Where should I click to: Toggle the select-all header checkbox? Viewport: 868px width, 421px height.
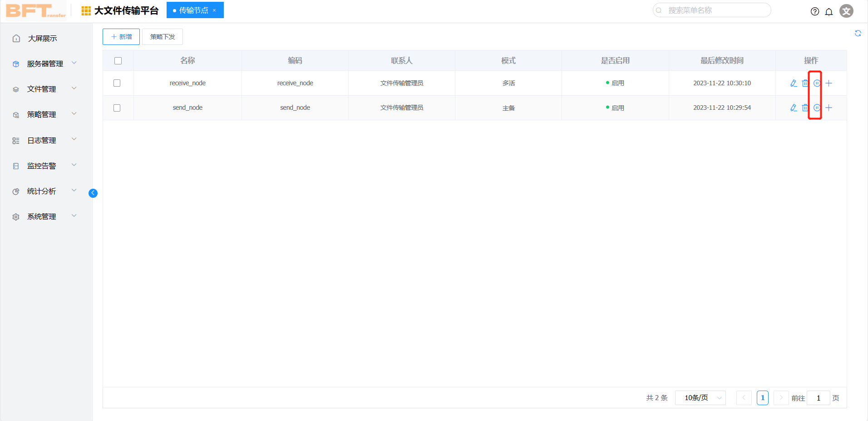pos(118,61)
